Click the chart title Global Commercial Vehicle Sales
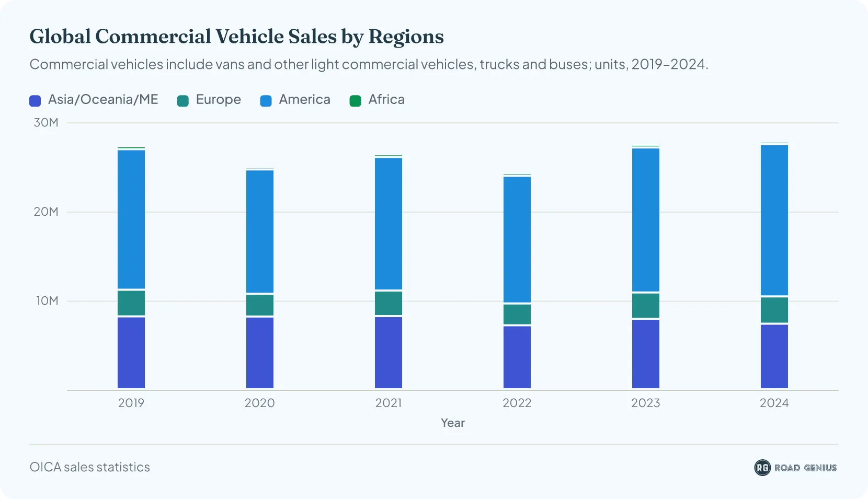868x499 pixels. 236,37
